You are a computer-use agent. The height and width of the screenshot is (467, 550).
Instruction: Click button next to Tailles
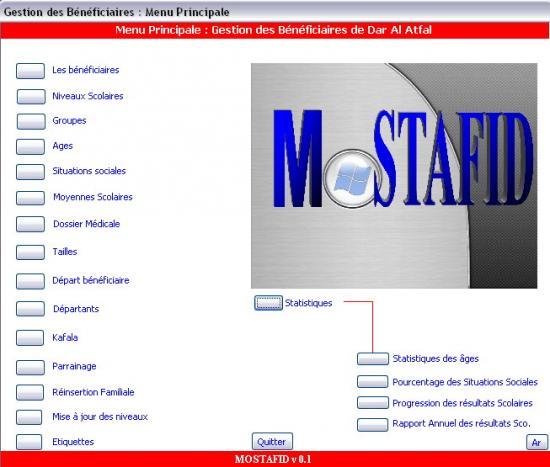tap(31, 252)
